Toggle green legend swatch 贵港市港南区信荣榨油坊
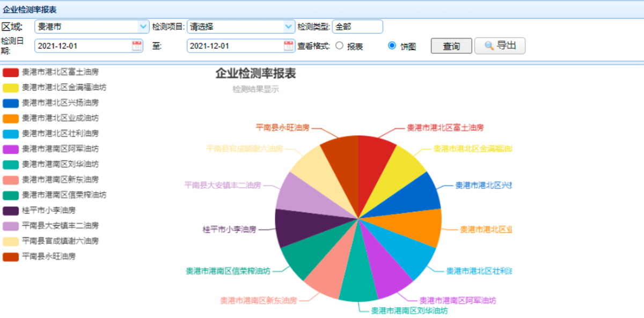 pyautogui.click(x=11, y=195)
